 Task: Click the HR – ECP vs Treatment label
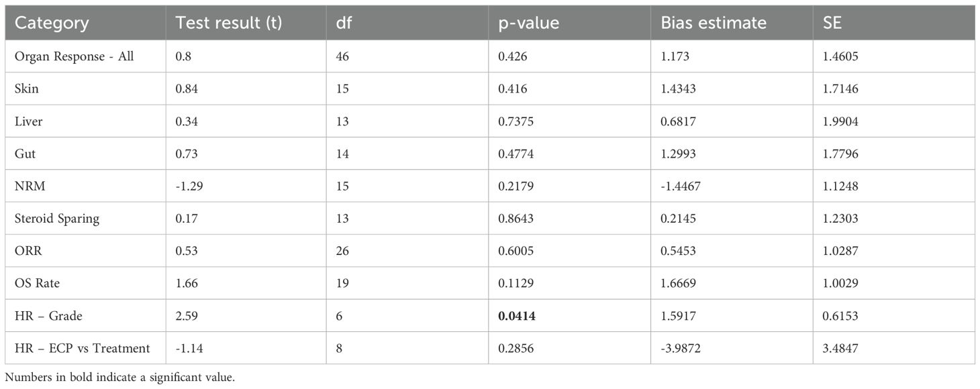[83, 347]
